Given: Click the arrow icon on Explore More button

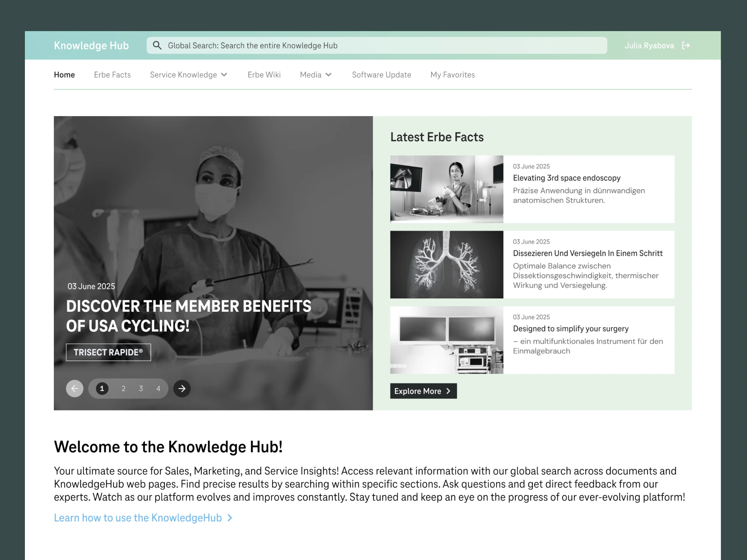Looking at the screenshot, I should coord(449,391).
